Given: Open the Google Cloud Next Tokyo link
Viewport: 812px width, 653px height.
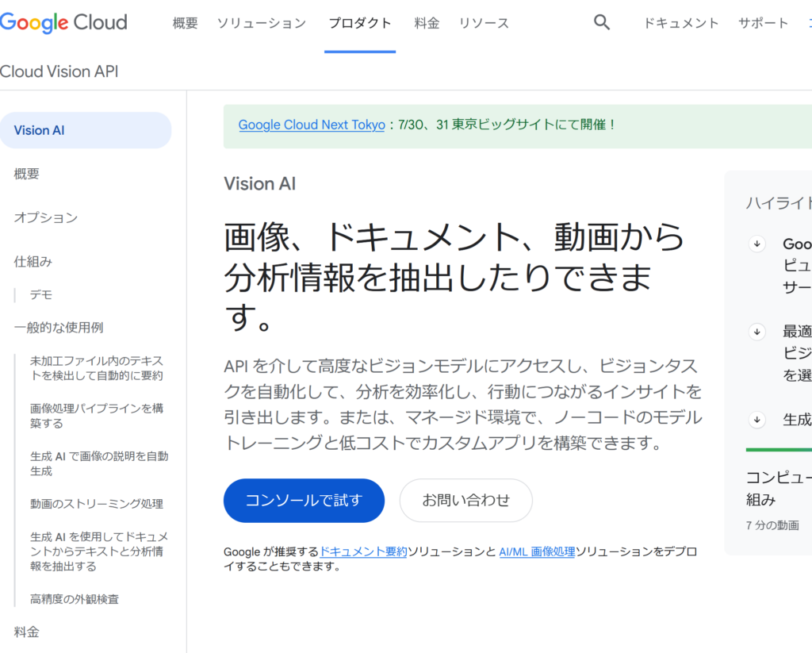Looking at the screenshot, I should point(312,125).
